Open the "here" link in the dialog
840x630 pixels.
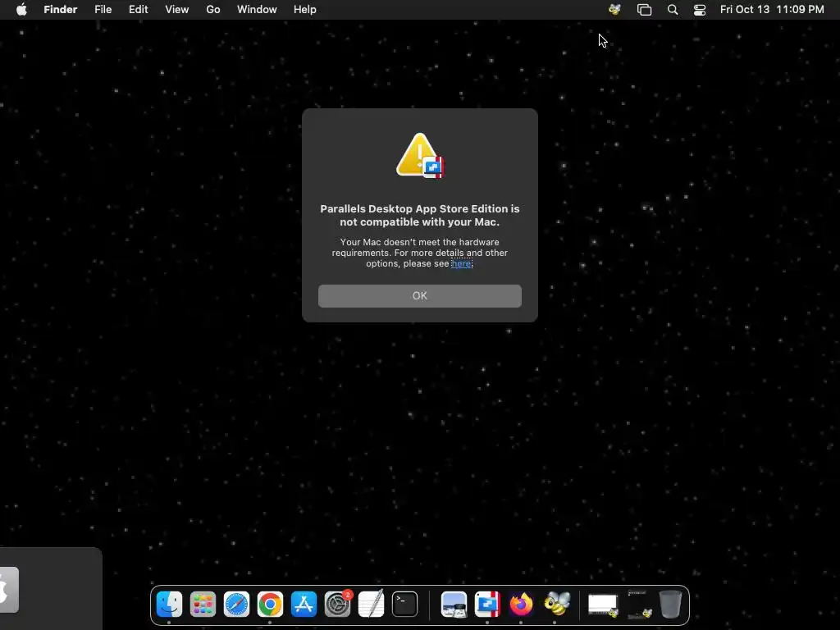[x=461, y=263]
